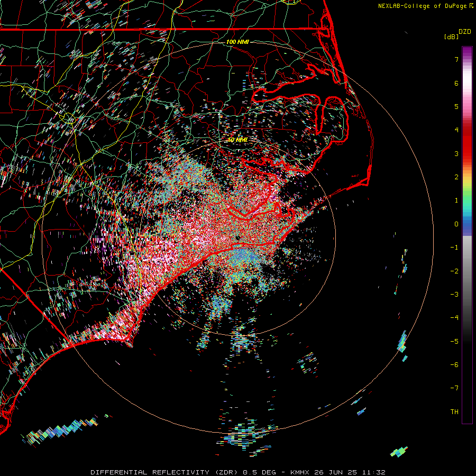The image size is (476, 476).
Task: Click the 0 value on the color scale
Action: (456, 224)
